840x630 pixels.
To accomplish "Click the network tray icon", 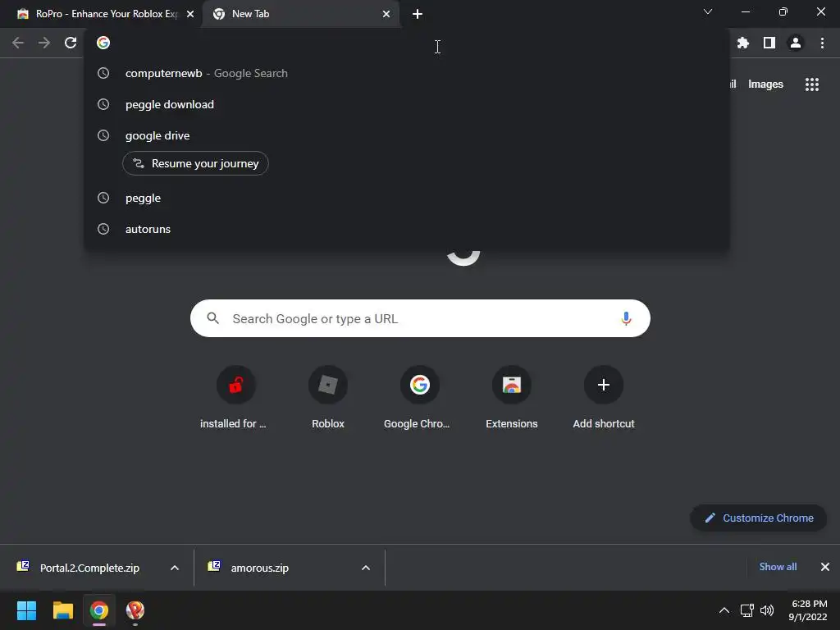I will [746, 610].
